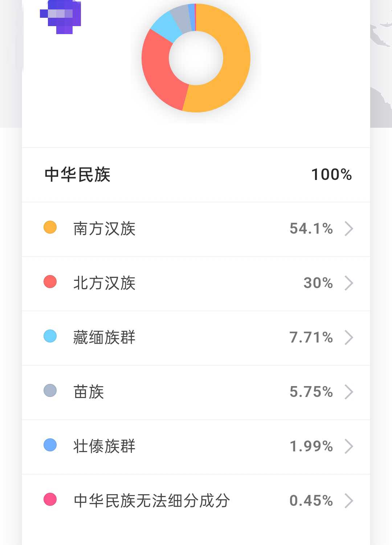Click the red dot beside 北方汉族
This screenshot has width=392, height=545.
click(x=50, y=282)
